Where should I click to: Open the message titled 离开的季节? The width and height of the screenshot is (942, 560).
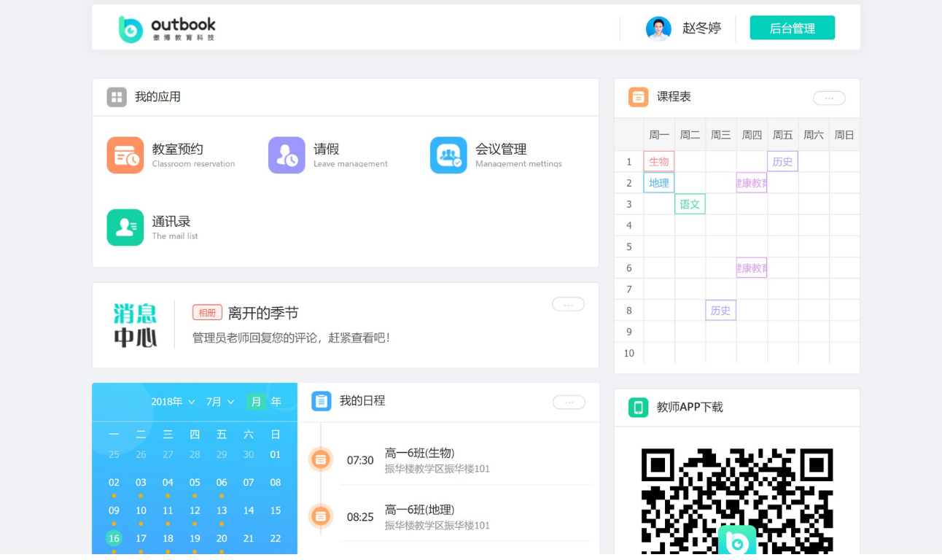click(x=263, y=313)
